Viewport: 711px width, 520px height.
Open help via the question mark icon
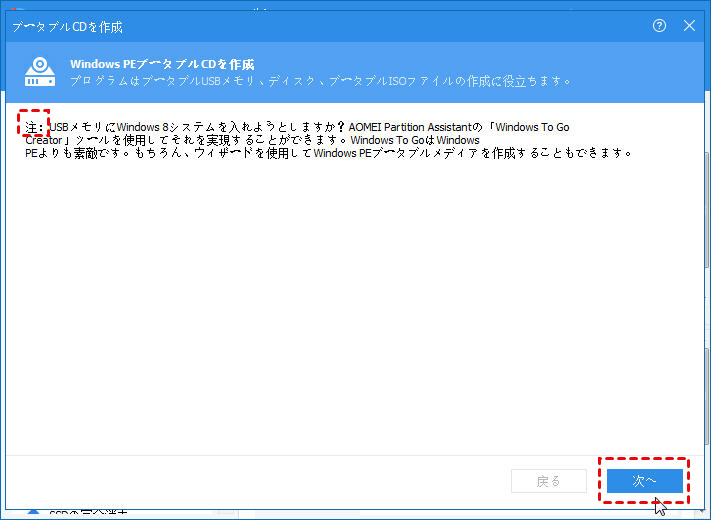click(659, 26)
